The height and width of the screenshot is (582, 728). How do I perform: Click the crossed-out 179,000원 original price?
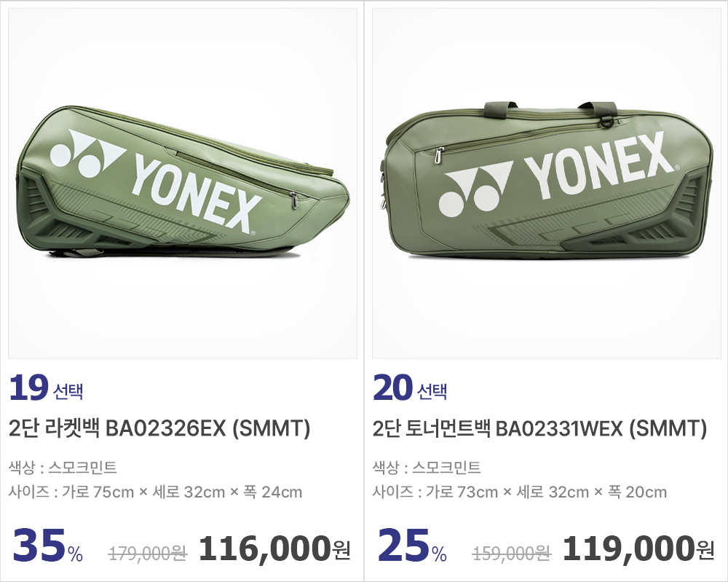[148, 554]
